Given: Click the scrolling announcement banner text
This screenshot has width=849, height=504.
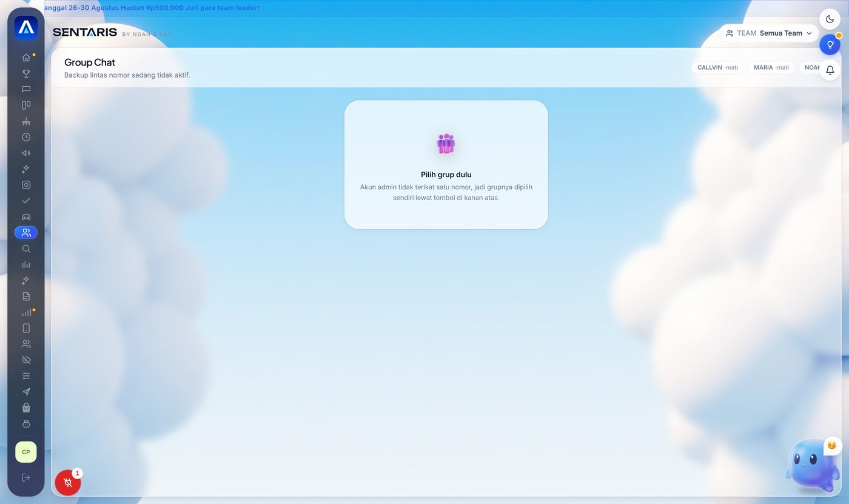Looking at the screenshot, I should pos(152,8).
